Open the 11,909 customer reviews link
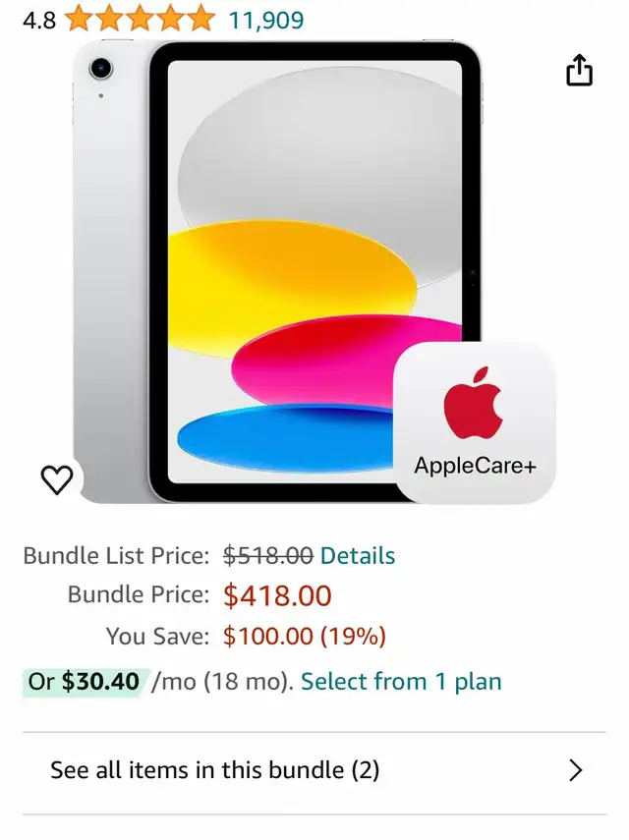 [x=266, y=21]
